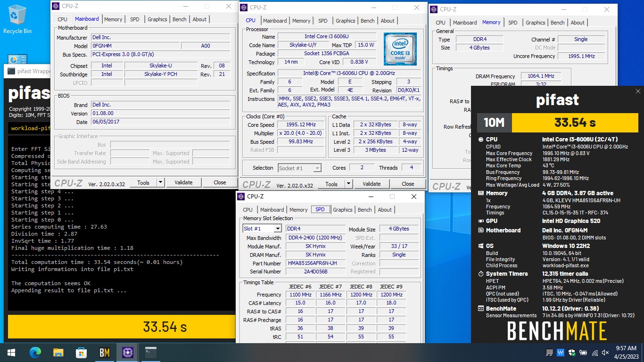Viewport: 644px width, 362px height.
Task: Click the BIOS Version 01.08.00 field
Action: tap(161, 113)
